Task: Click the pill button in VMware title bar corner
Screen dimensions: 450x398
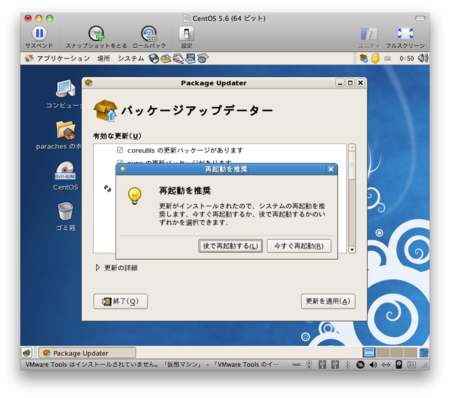Action: [420, 18]
